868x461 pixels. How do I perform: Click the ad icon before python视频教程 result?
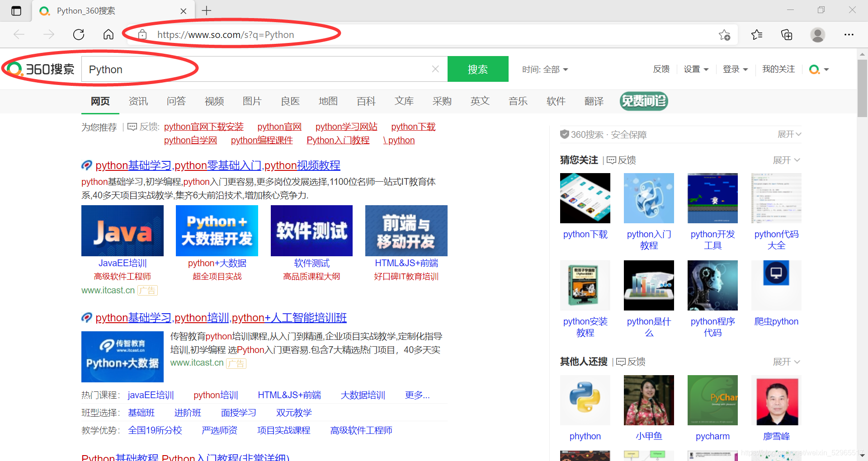pos(87,165)
